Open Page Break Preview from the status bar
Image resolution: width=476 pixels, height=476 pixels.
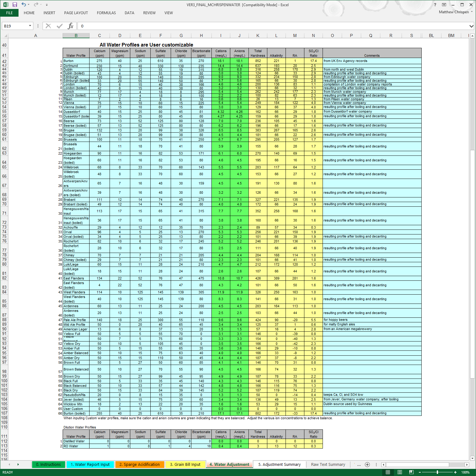(411, 472)
